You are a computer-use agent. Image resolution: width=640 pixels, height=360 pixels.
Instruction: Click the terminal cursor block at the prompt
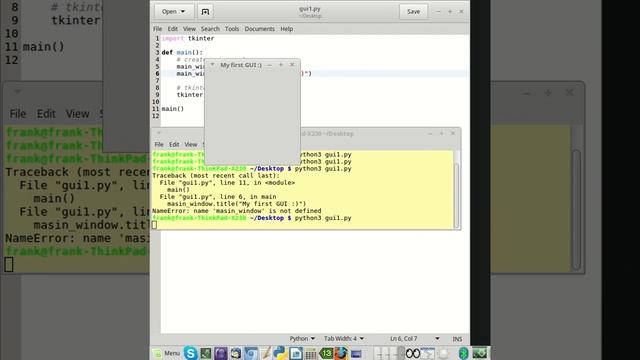154,225
